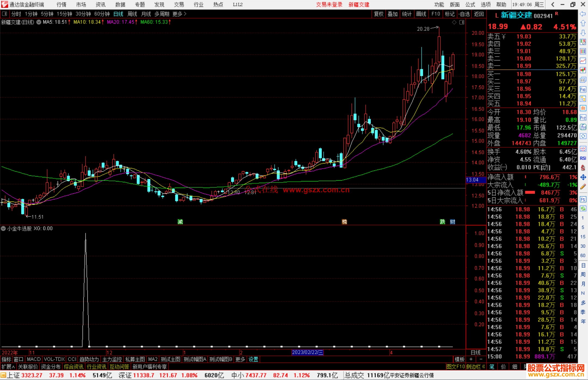The width and height of the screenshot is (588, 380).
Task: Expand the 扩展 bottom panel
Action: click(8, 367)
